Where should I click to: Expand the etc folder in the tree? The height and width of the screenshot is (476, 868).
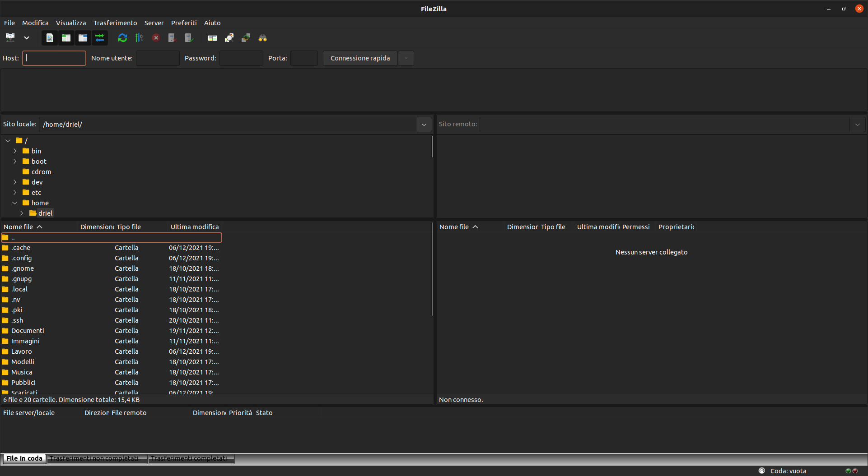pyautogui.click(x=15, y=192)
